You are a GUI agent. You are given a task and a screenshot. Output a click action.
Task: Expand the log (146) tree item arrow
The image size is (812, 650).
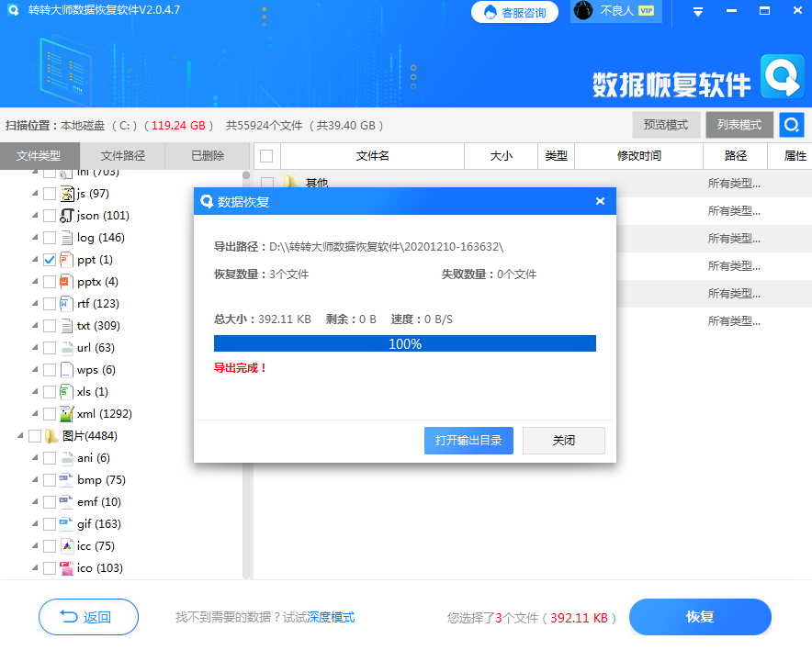33,237
